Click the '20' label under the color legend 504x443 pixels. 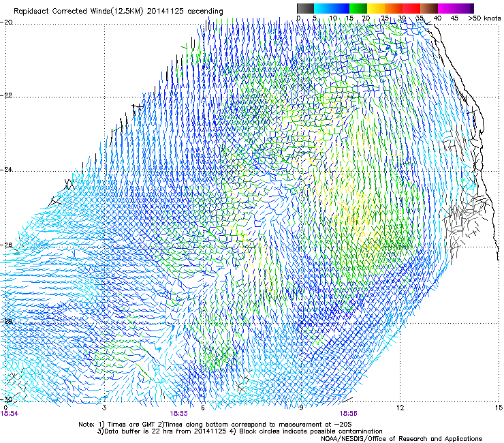coord(366,18)
